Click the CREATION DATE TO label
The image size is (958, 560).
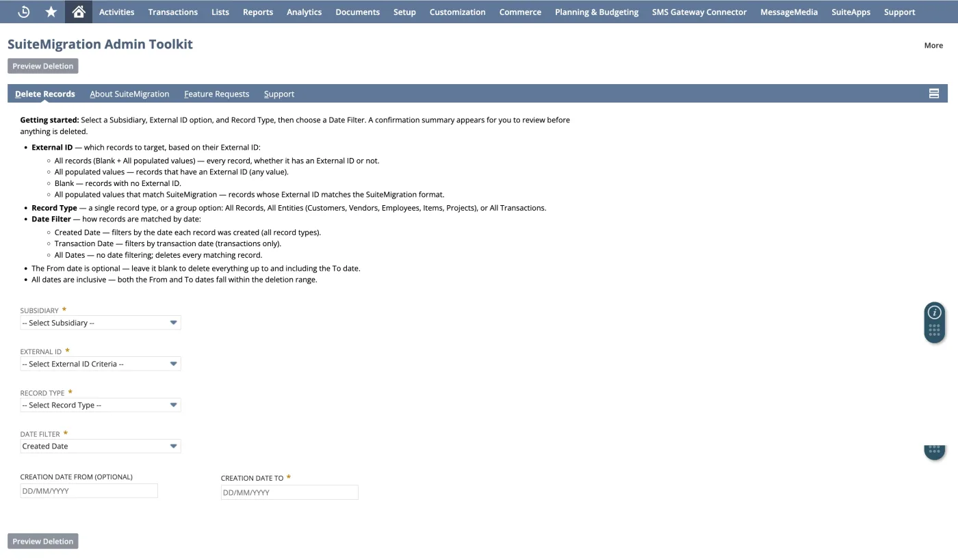[253, 478]
